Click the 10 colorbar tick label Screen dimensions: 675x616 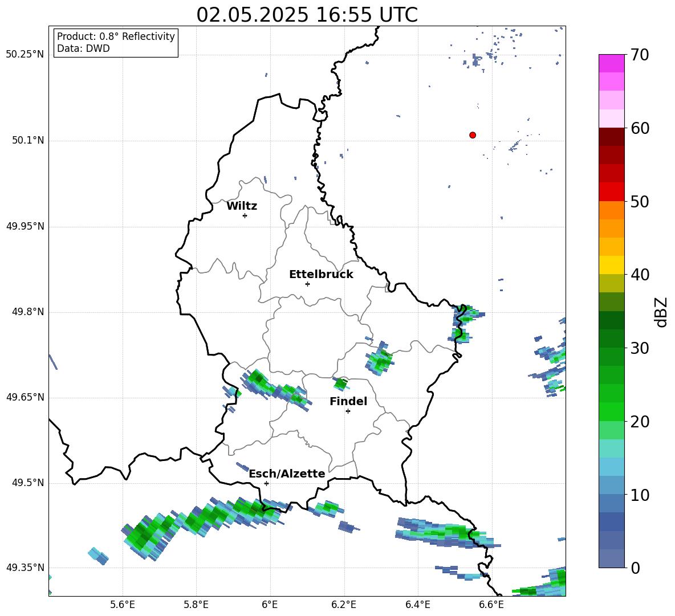click(639, 495)
